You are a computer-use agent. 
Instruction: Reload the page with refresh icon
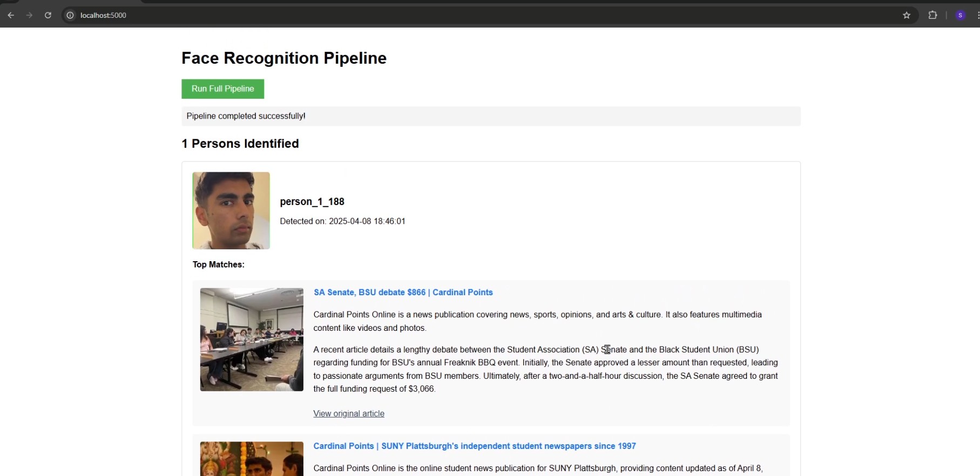[48, 15]
